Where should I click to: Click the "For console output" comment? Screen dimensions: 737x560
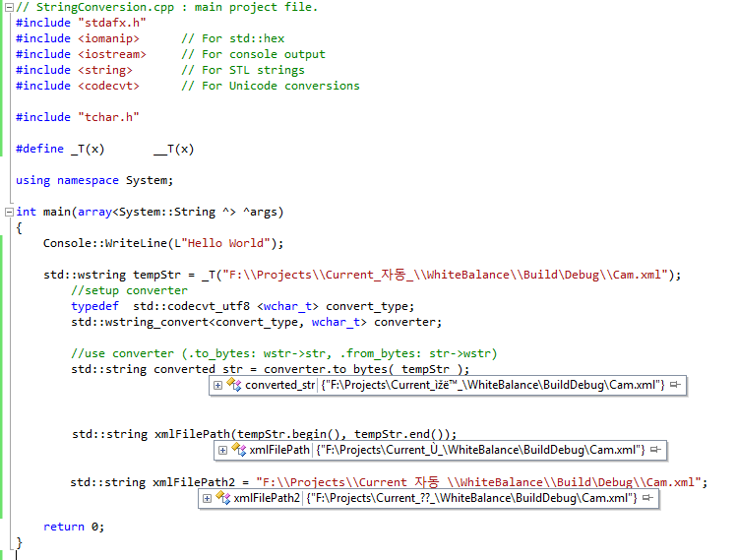253,54
